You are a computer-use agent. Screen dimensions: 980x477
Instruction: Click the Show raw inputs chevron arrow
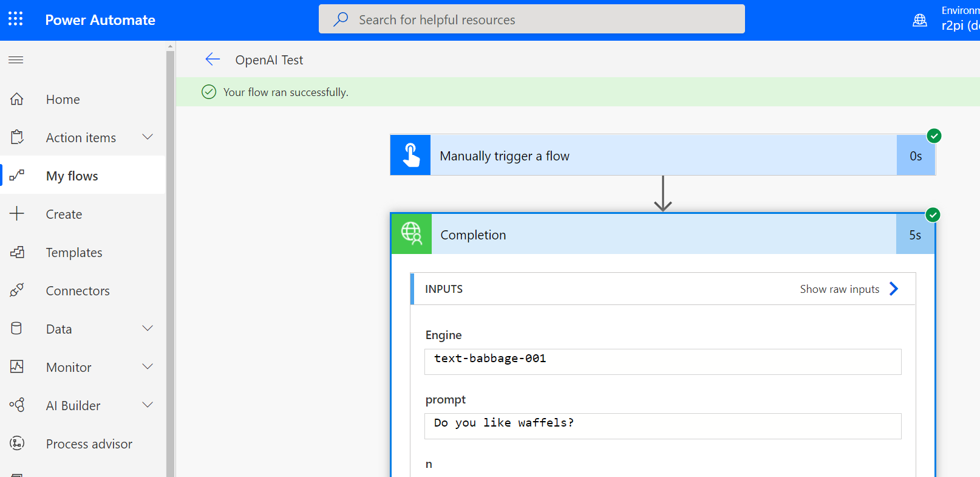tap(894, 289)
